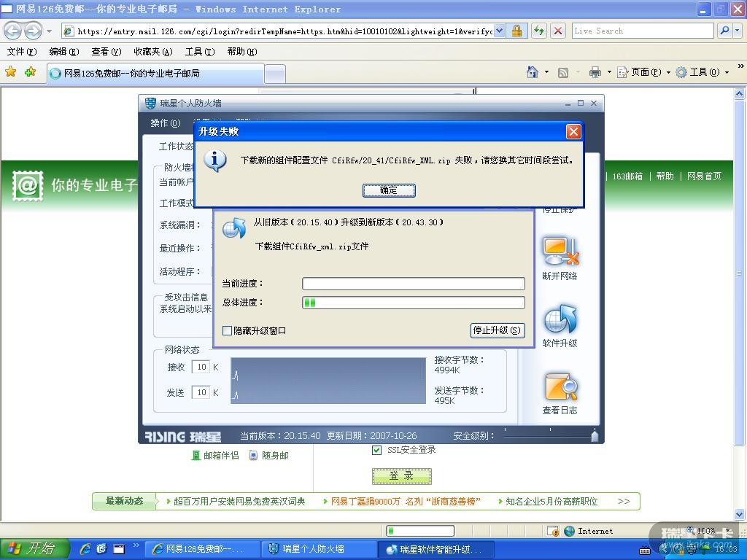The image size is (747, 560).
Task: Click 确定 in the 升级失败 dialog
Action: (389, 190)
